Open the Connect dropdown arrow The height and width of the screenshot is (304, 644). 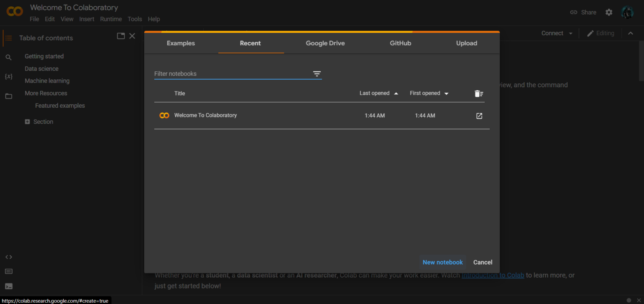click(x=571, y=34)
